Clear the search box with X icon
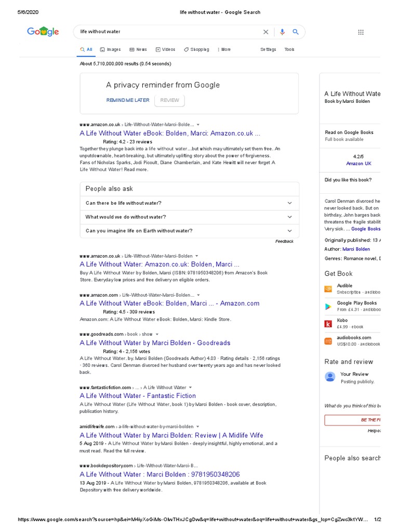This screenshot has width=399, height=532. pos(265,32)
